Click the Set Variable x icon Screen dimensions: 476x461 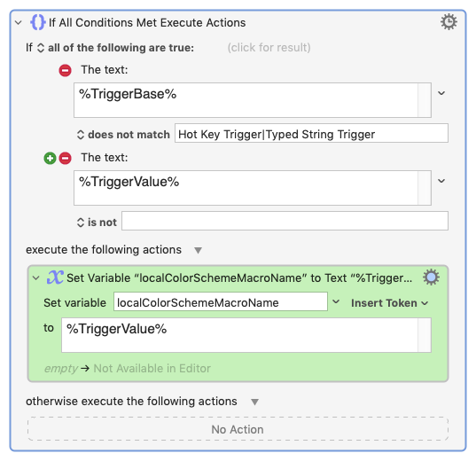tap(55, 277)
